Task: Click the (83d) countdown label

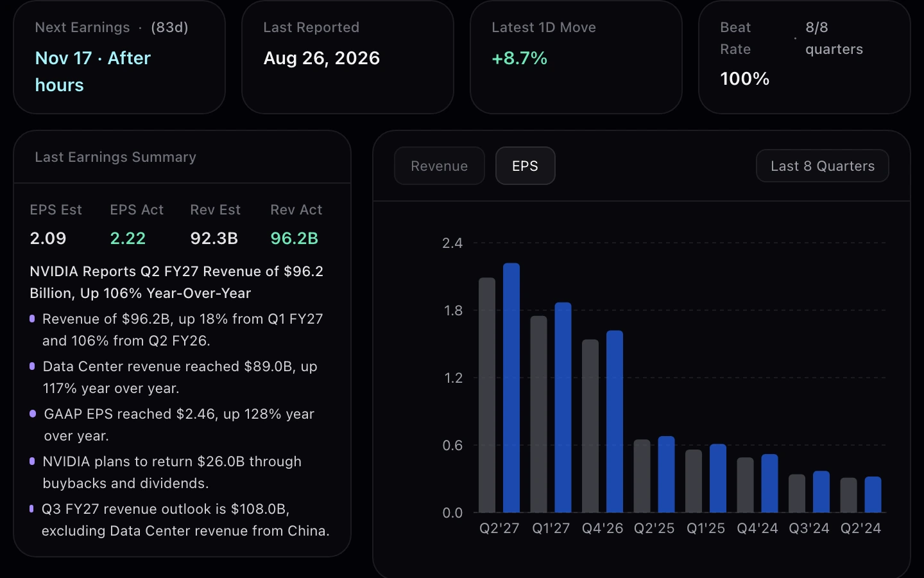Action: pyautogui.click(x=169, y=27)
